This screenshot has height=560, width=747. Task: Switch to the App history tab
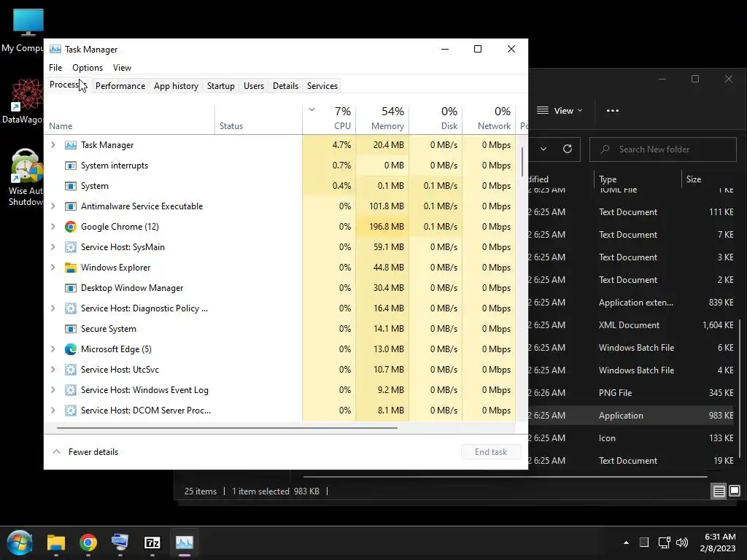coord(176,86)
